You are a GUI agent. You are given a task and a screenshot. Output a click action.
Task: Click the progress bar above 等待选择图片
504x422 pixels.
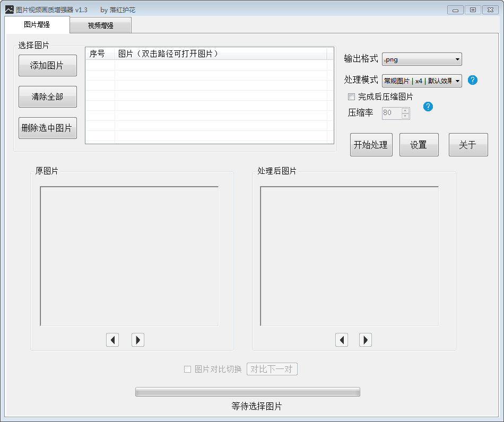click(x=247, y=392)
